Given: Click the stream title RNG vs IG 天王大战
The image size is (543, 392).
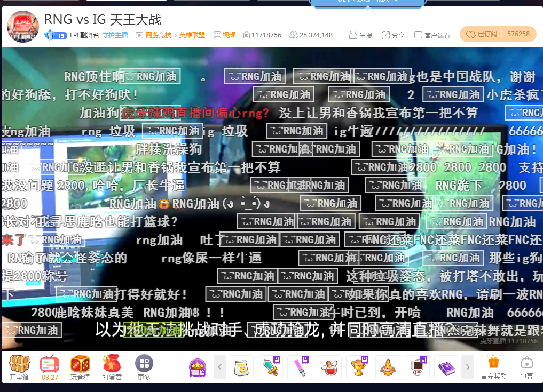Looking at the screenshot, I should point(103,20).
